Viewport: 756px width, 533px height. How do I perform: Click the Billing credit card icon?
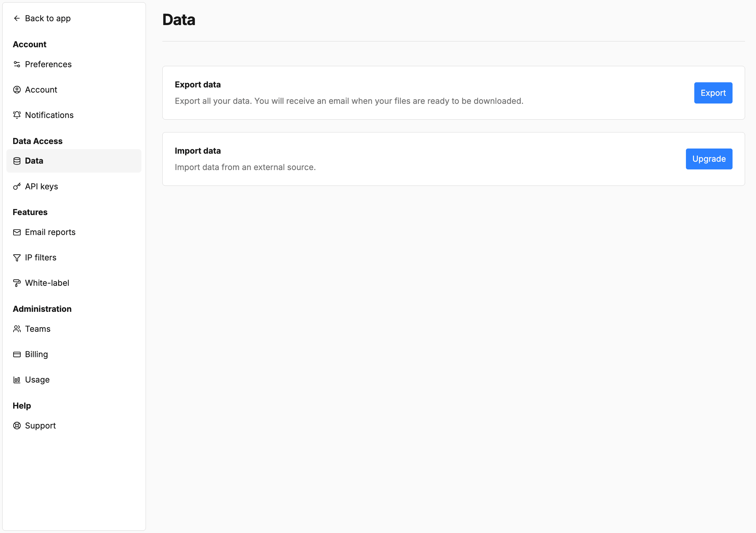(17, 355)
